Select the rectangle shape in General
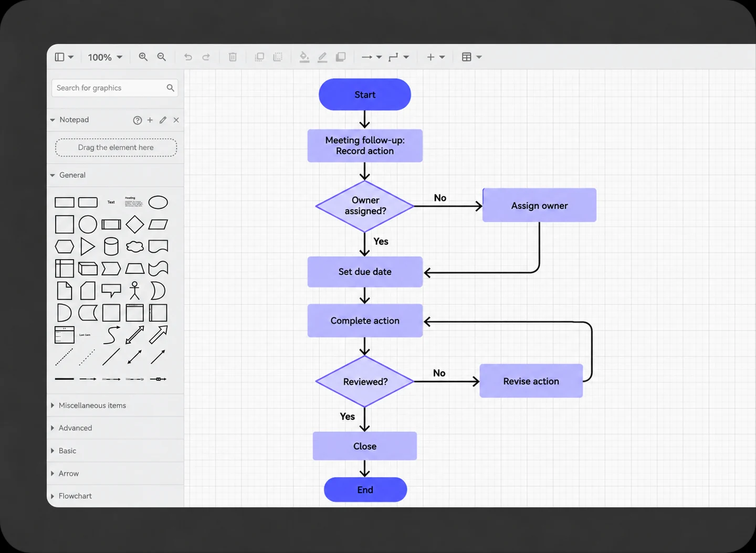 (x=65, y=203)
